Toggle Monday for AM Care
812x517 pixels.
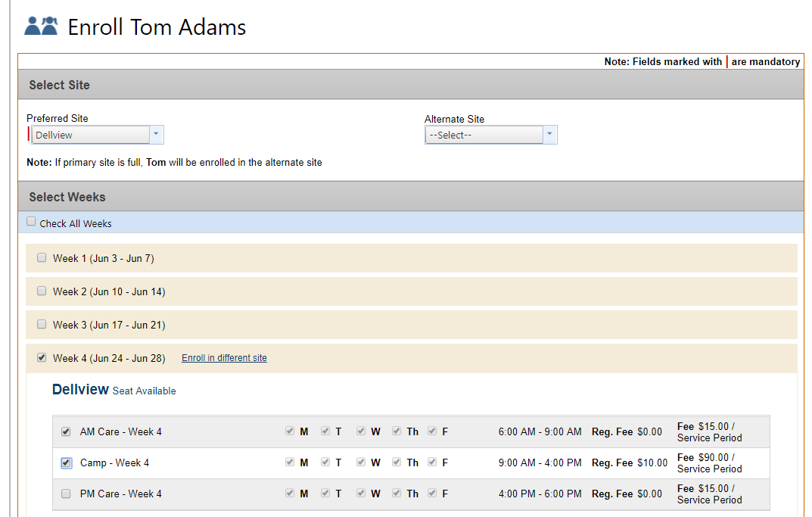click(290, 431)
